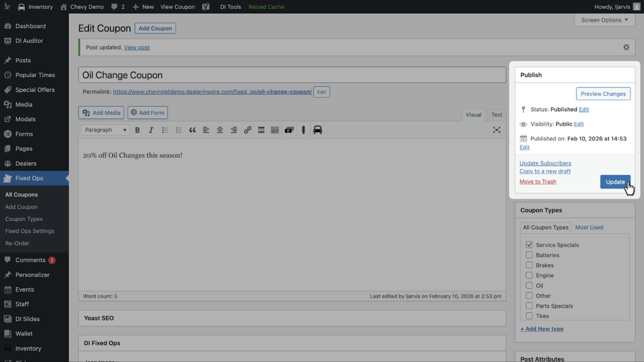Check the Batteries coupon type
Viewport: 644px width, 362px height.
[529, 255]
